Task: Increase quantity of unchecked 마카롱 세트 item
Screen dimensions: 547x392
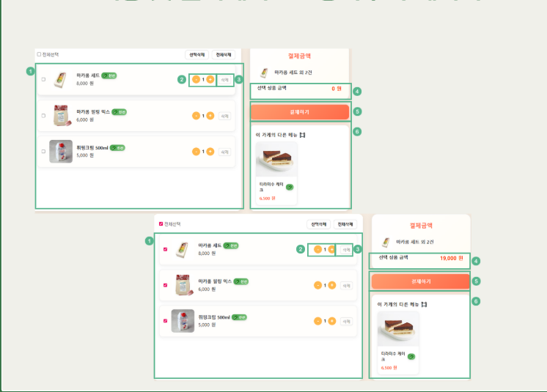Action: (x=210, y=79)
